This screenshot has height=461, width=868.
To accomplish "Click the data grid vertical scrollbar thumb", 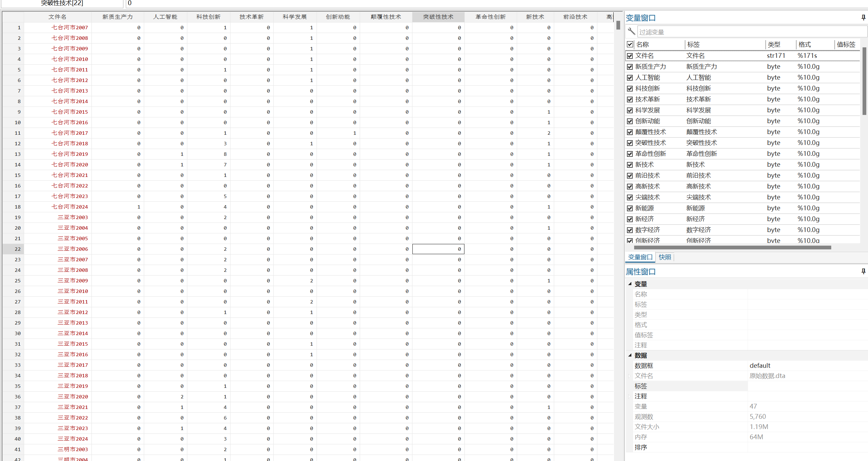I will 618,25.
